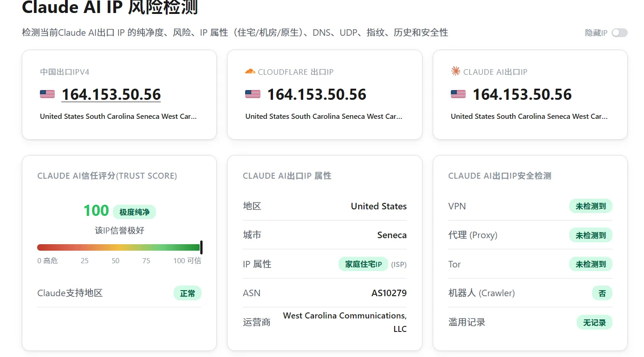
Task: Click the CLAUDE AI出口IP 属性 heading
Action: click(287, 176)
